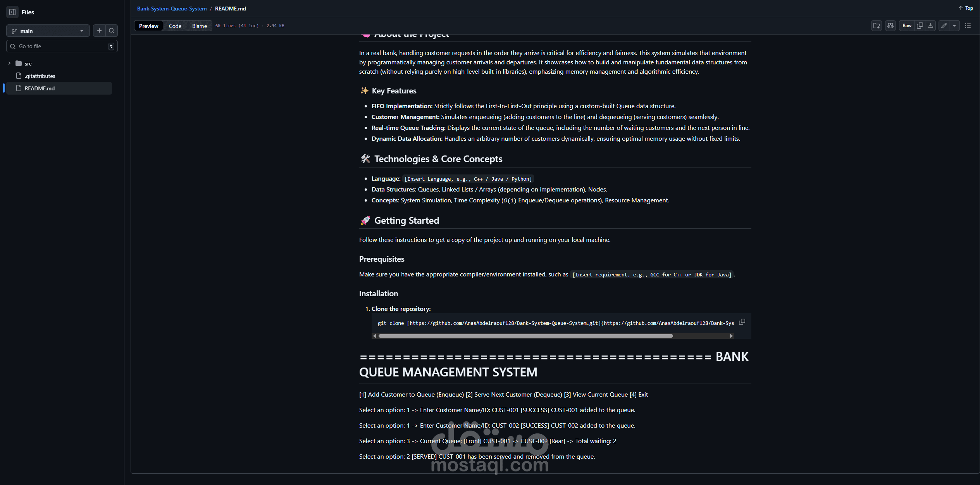Open Copilot chat icon
The height and width of the screenshot is (485, 980).
pyautogui.click(x=890, y=26)
